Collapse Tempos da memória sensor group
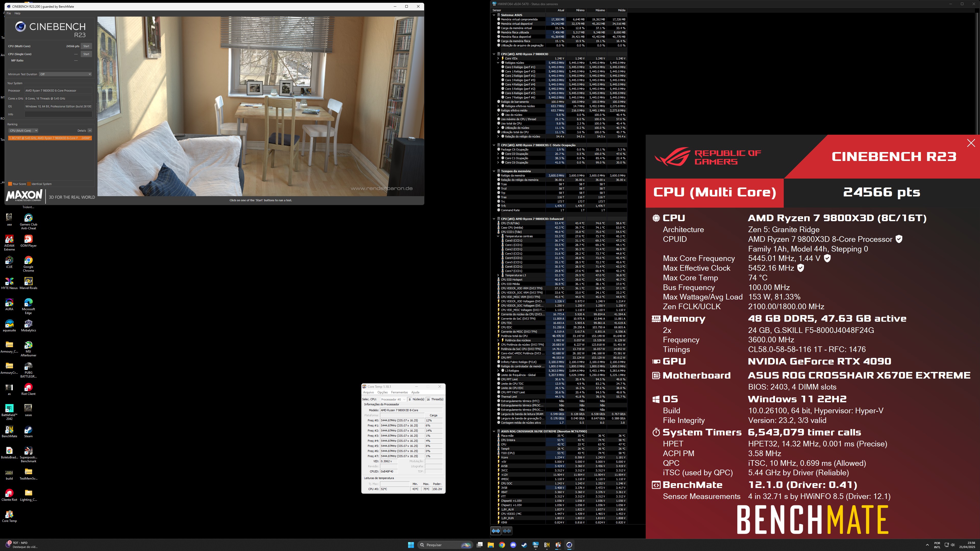The image size is (980, 551). (494, 171)
